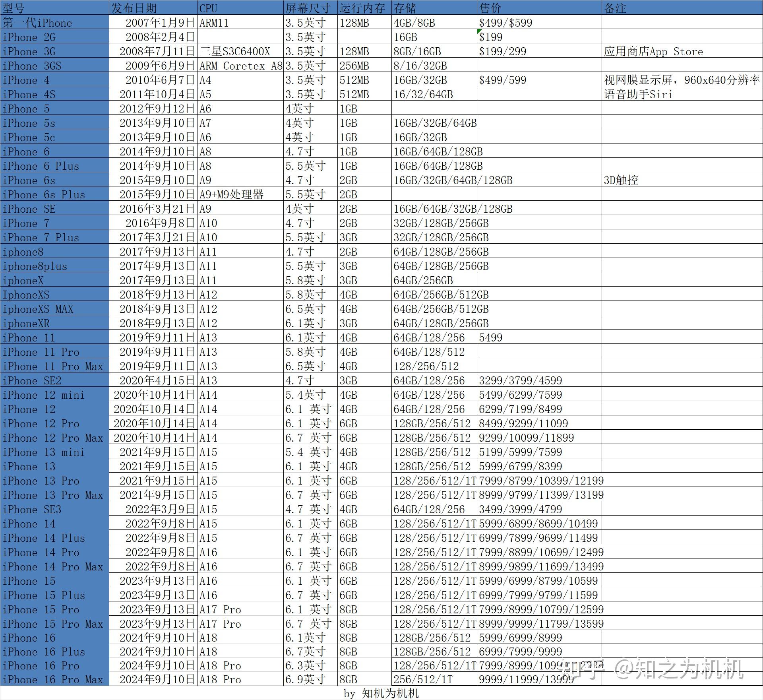This screenshot has width=763, height=700.
Task: Click the 3D触控 note cell
Action: click(x=682, y=180)
